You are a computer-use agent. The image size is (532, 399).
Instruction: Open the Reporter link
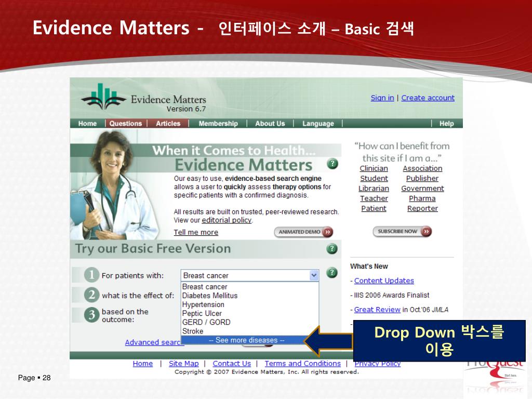pyautogui.click(x=422, y=208)
